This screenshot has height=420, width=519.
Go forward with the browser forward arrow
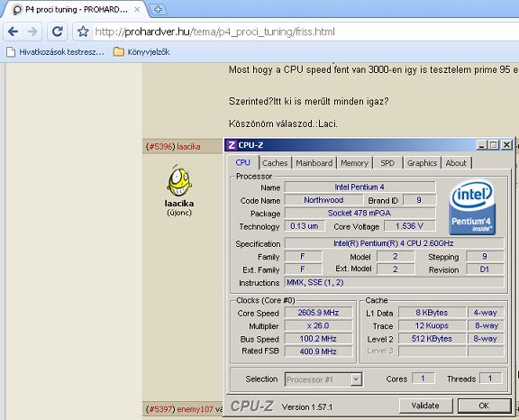coord(32,32)
